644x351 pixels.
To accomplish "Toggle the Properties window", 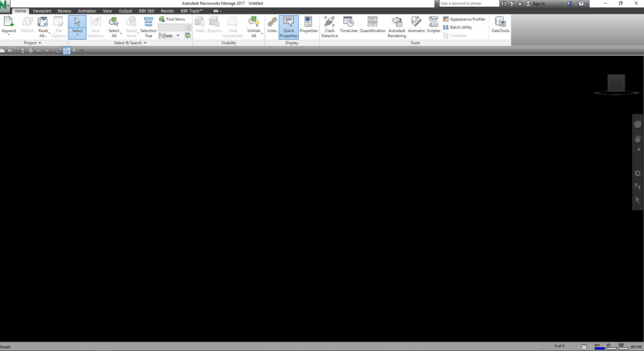I will pyautogui.click(x=308, y=23).
